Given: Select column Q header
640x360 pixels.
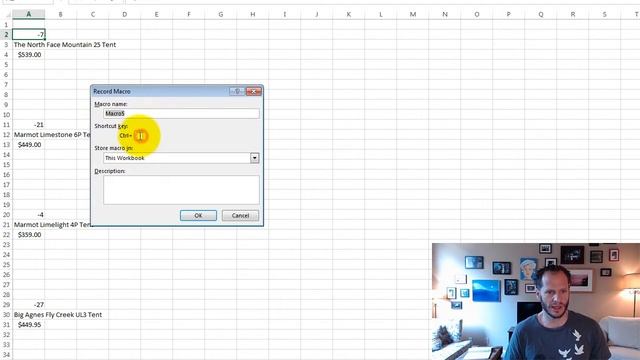Looking at the screenshot, I should [x=541, y=14].
